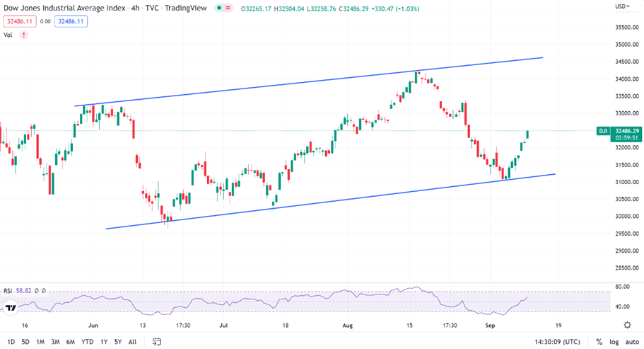Click the green market status dot
Screen dimensions: 644x349
pyautogui.click(x=219, y=8)
